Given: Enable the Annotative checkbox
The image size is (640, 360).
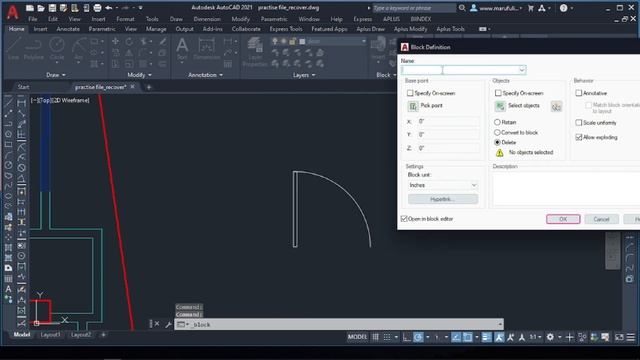Looking at the screenshot, I should point(579,93).
